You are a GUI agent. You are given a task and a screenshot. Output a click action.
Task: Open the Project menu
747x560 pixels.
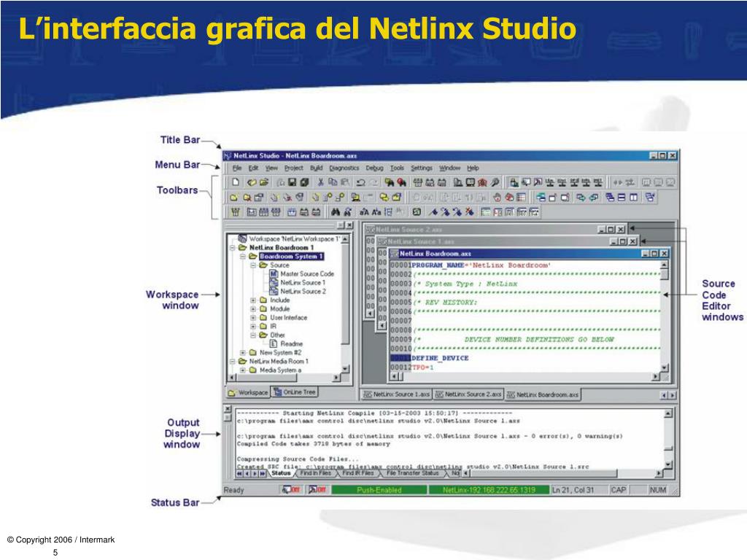(293, 168)
